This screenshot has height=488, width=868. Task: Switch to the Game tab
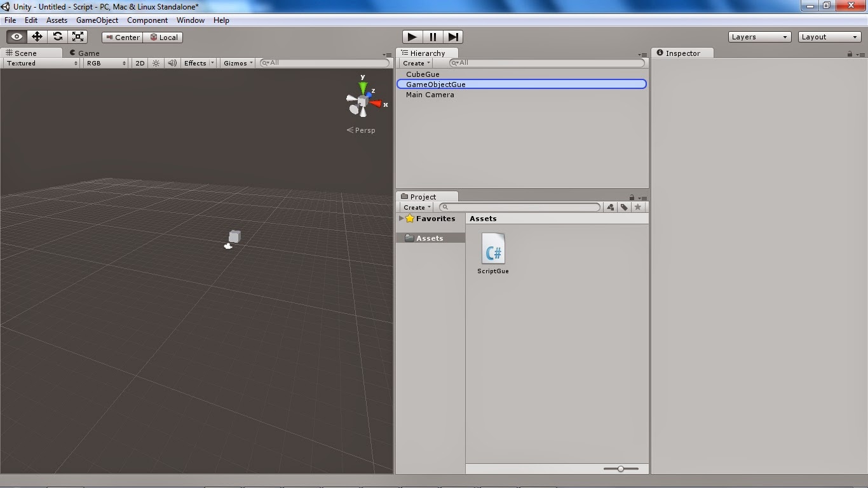[85, 53]
